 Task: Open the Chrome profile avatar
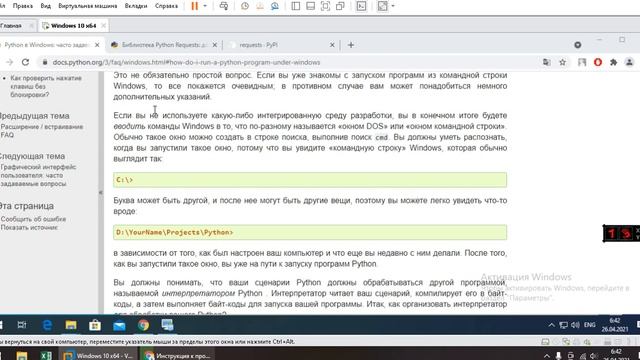629,62
